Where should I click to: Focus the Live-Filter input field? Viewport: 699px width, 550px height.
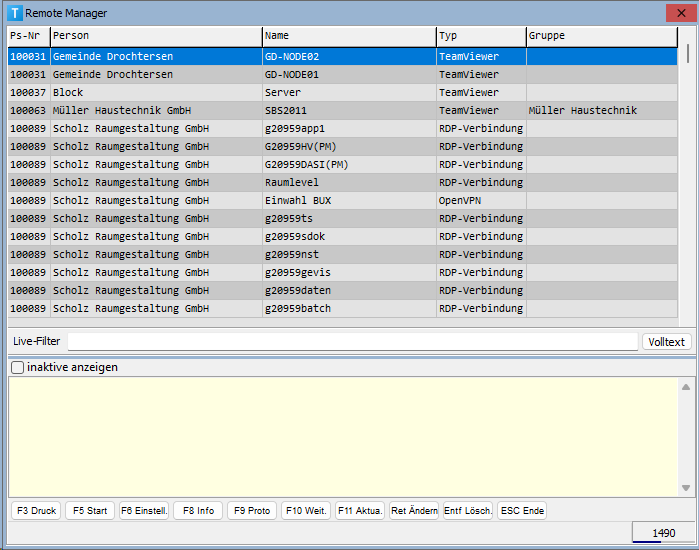coord(353,342)
